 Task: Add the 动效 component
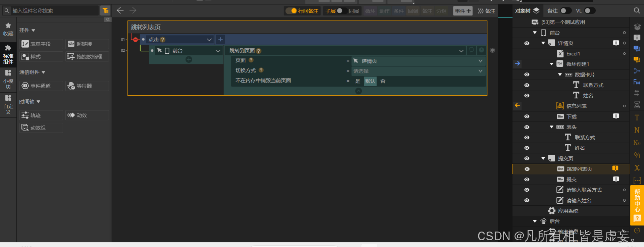[x=87, y=115]
